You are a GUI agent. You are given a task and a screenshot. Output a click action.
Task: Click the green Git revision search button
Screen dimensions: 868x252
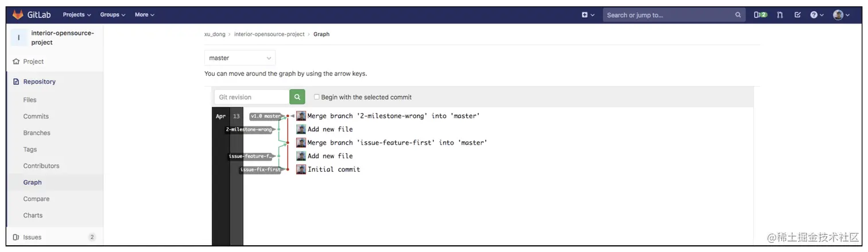pos(297,97)
